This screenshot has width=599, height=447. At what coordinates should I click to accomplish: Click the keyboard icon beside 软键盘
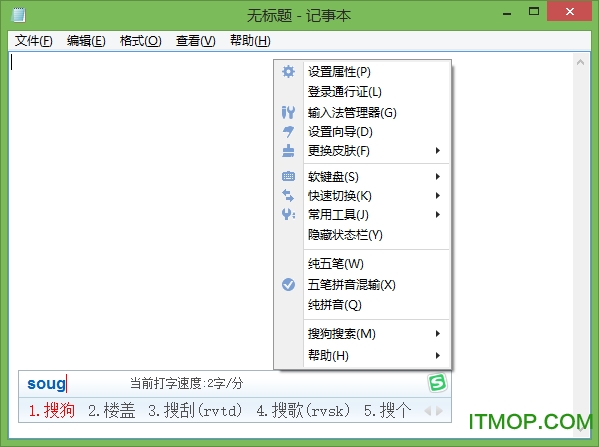click(288, 176)
